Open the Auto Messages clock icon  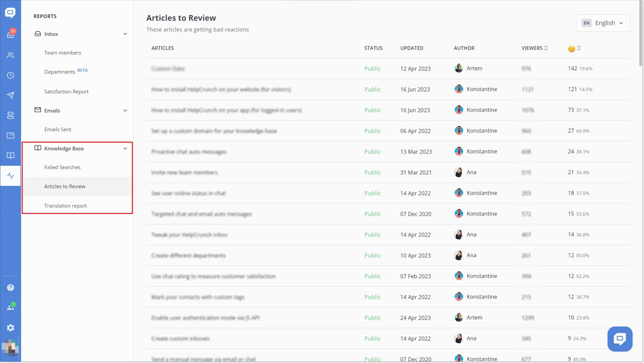click(x=11, y=75)
